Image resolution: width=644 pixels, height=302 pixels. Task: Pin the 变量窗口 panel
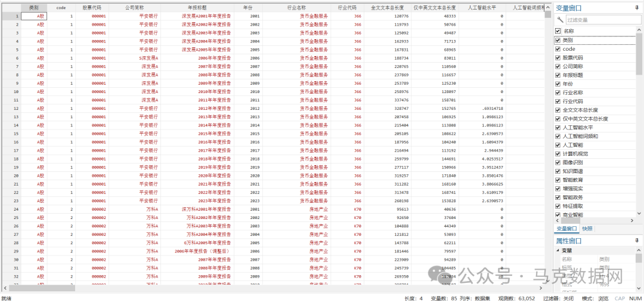tap(637, 8)
